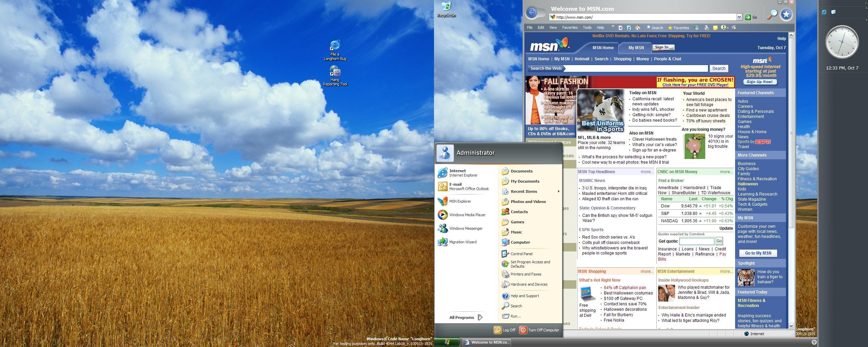Expand All Programs arrow
Image resolution: width=868 pixels, height=347 pixels.
[x=480, y=318]
